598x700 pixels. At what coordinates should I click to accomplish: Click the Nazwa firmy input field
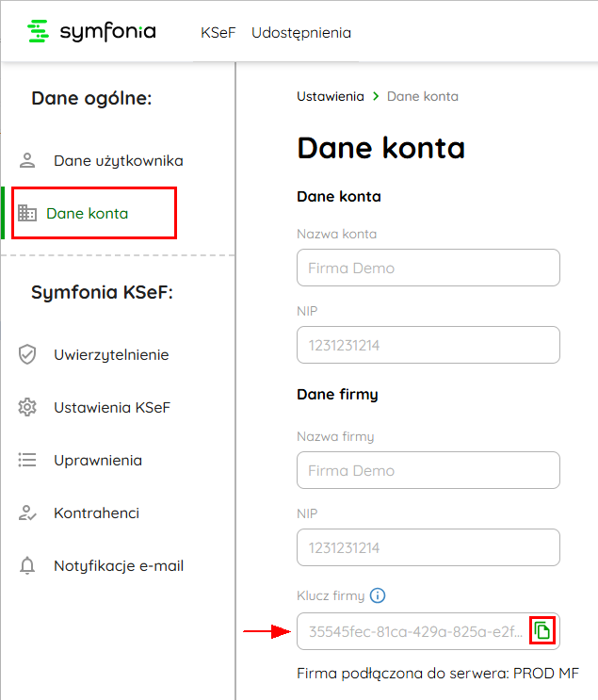coord(428,470)
